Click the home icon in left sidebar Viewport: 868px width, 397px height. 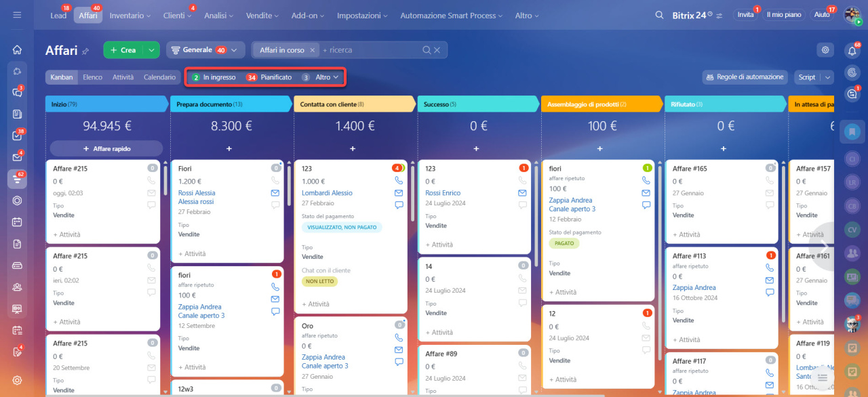[x=17, y=49]
